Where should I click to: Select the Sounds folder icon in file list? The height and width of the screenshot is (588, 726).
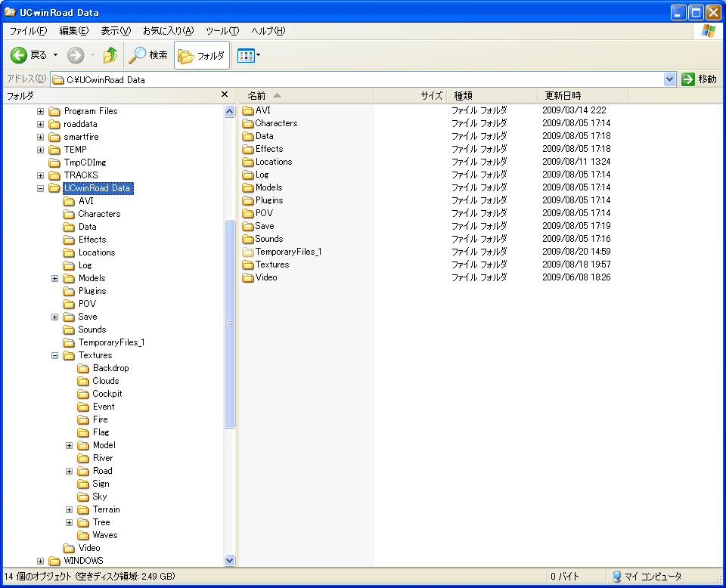(x=248, y=239)
